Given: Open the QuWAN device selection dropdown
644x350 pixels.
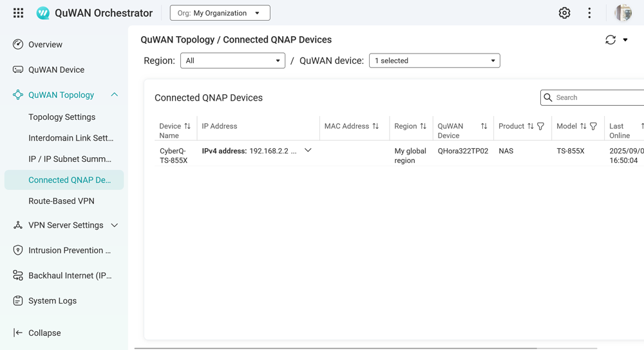Looking at the screenshot, I should point(434,61).
